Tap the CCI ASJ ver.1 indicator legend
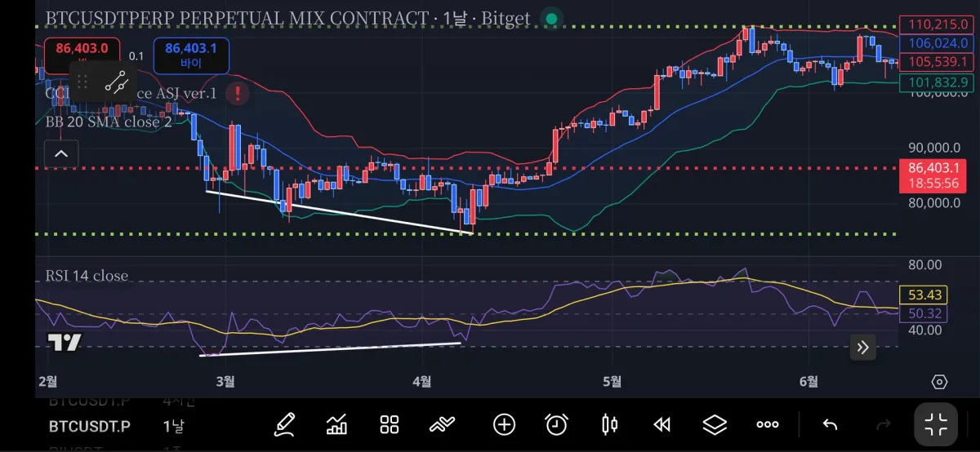Viewport: 980px width, 452px height. (176, 93)
